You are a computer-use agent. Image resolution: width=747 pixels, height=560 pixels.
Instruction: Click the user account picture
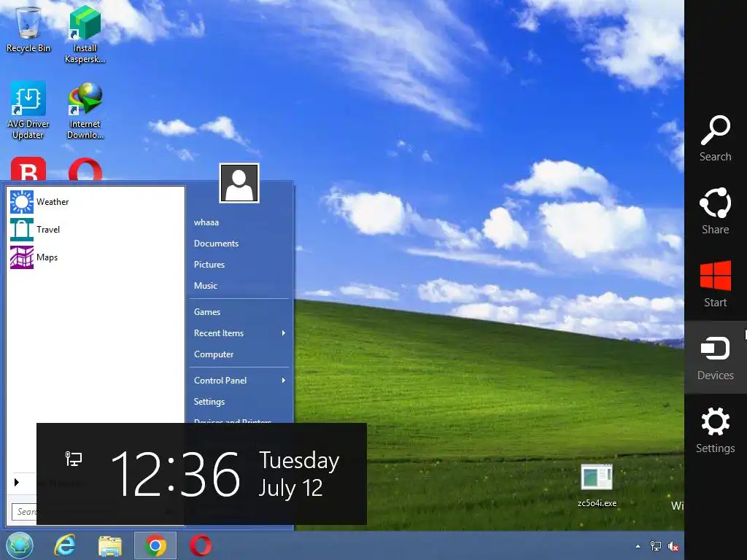coord(239,183)
